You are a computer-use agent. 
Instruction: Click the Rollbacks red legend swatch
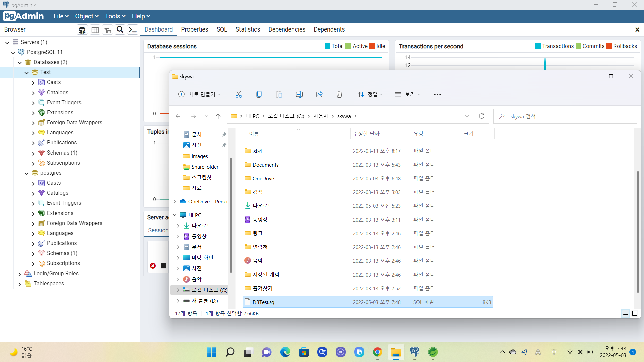[609, 46]
